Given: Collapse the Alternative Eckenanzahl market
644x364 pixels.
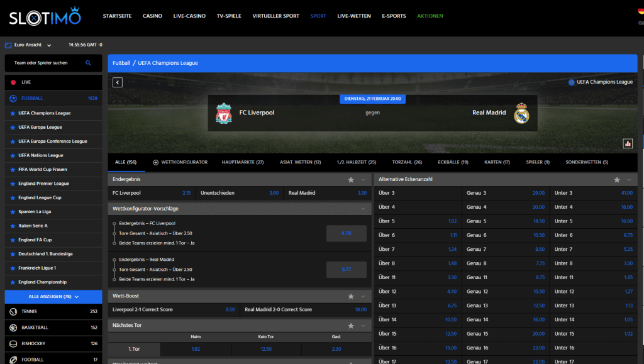Looking at the screenshot, I should click(x=629, y=180).
